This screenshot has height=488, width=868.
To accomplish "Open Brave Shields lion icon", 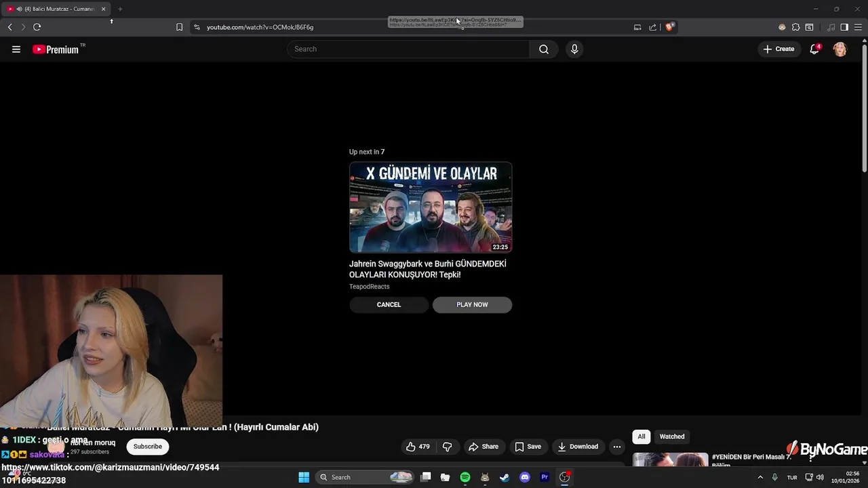I will (x=669, y=27).
